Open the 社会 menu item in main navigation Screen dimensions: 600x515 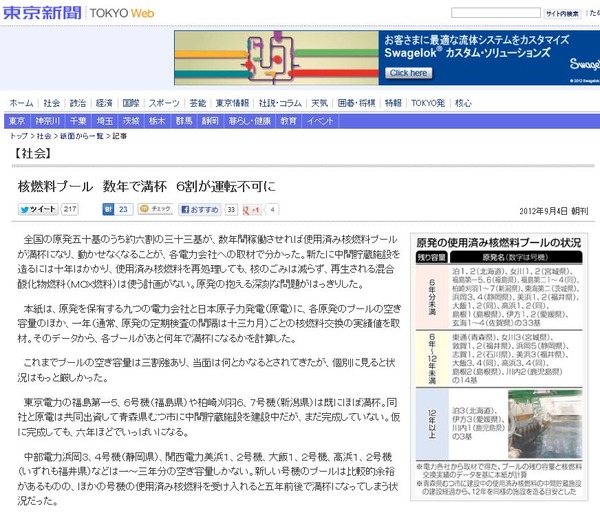[x=52, y=103]
